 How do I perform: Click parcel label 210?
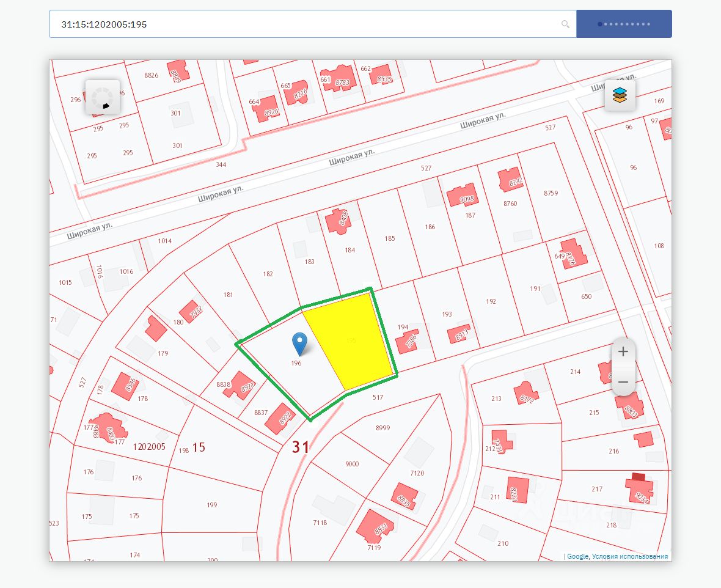(x=503, y=543)
